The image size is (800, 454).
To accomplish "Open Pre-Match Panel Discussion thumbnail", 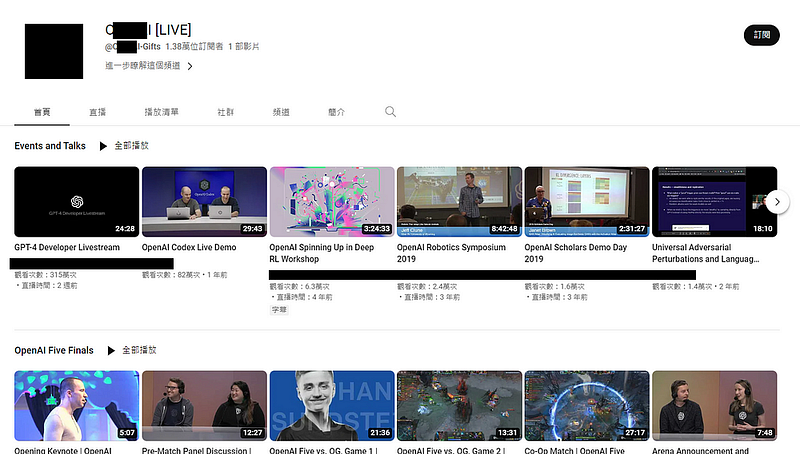I will [204, 406].
